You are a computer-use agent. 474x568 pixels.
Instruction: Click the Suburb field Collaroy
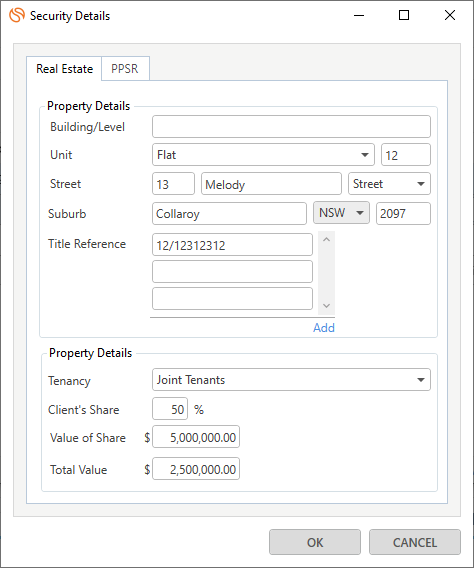(x=229, y=213)
